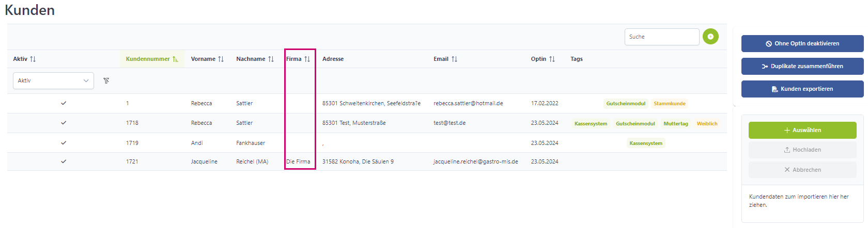The image size is (868, 228).
Task: Click Kundennummer 1721 cell
Action: coord(132,161)
